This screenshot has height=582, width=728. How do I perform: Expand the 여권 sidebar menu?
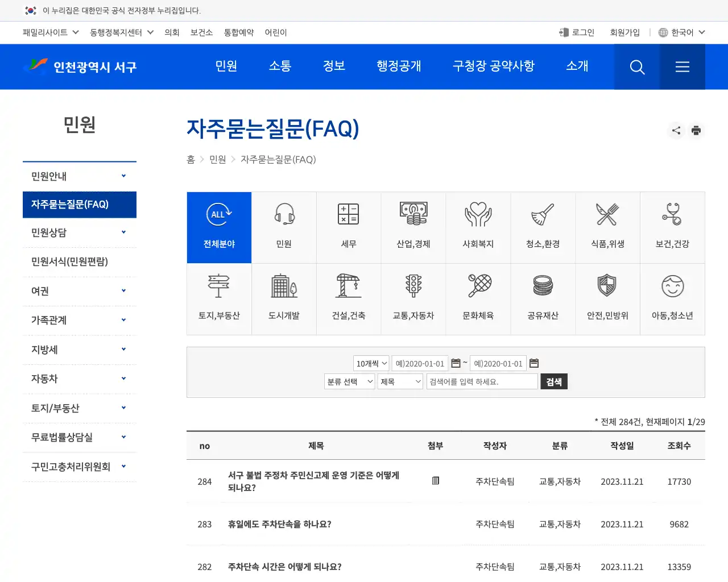(x=79, y=291)
